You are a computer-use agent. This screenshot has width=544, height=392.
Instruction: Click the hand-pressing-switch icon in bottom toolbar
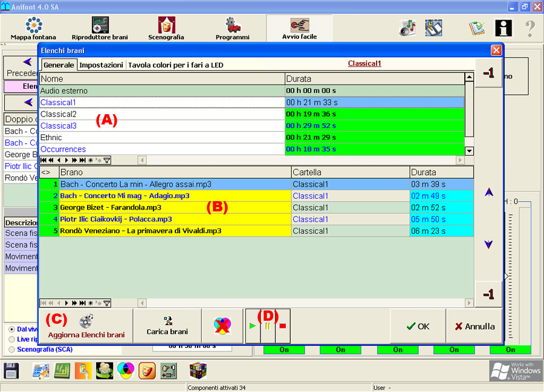[x=169, y=371]
